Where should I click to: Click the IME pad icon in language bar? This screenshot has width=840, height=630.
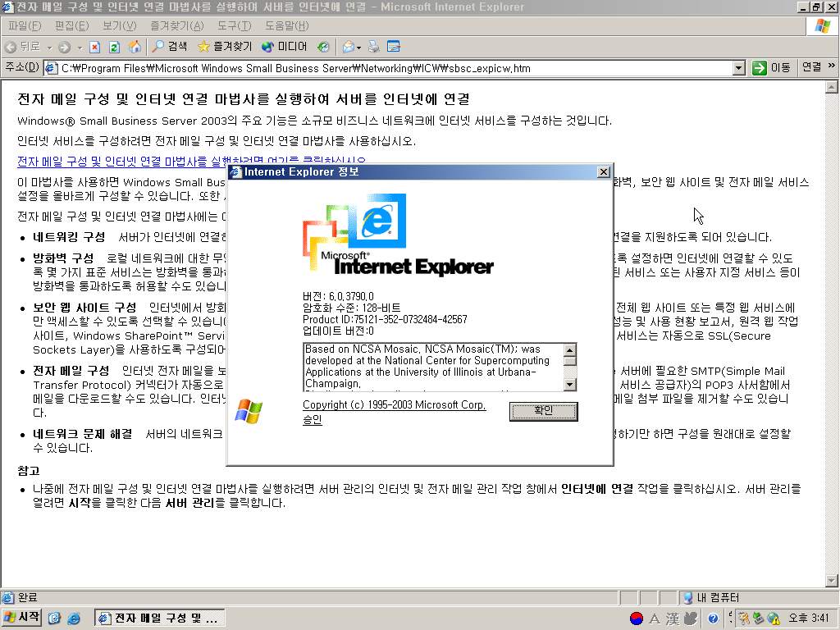point(691,619)
